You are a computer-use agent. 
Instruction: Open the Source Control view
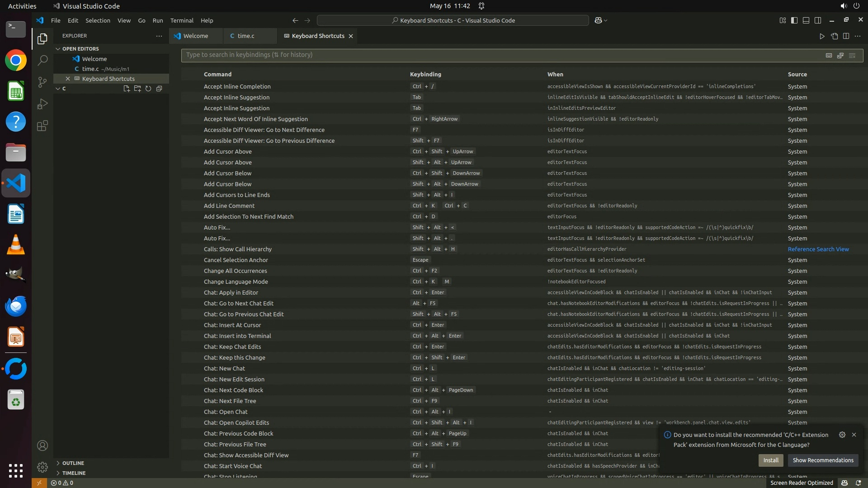[x=42, y=82]
